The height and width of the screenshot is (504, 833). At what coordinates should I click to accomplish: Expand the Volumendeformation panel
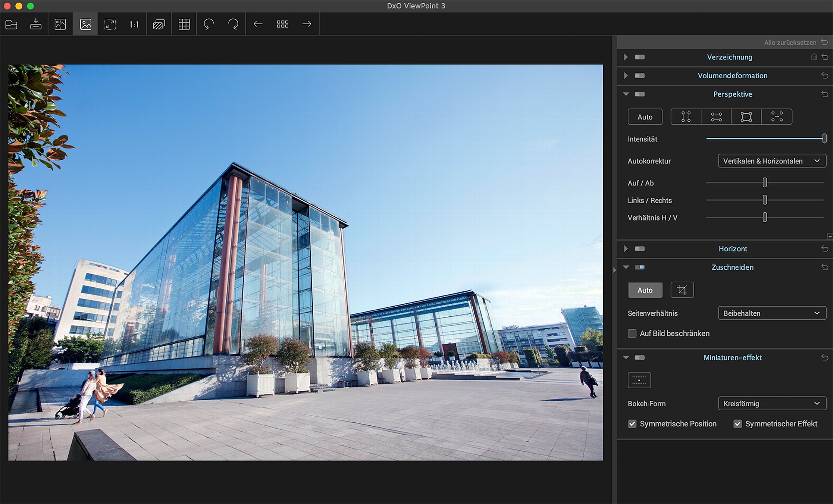[x=626, y=75]
